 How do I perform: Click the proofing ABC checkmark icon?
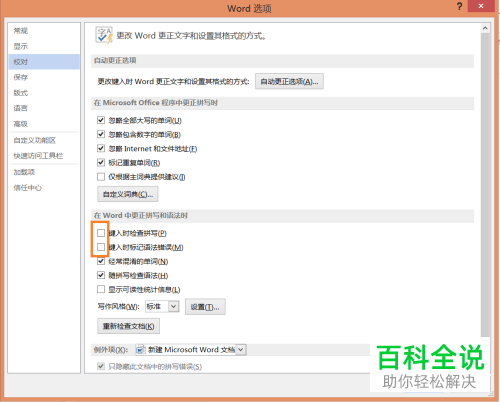pyautogui.click(x=104, y=35)
